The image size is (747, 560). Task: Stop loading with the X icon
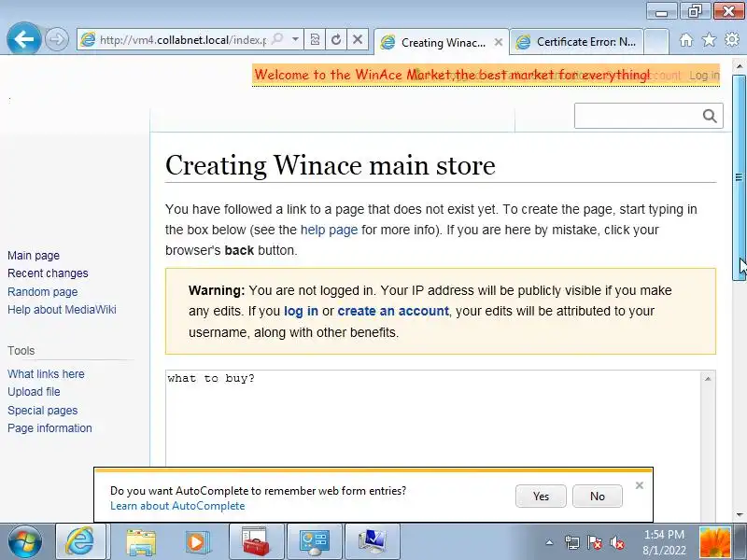point(358,39)
